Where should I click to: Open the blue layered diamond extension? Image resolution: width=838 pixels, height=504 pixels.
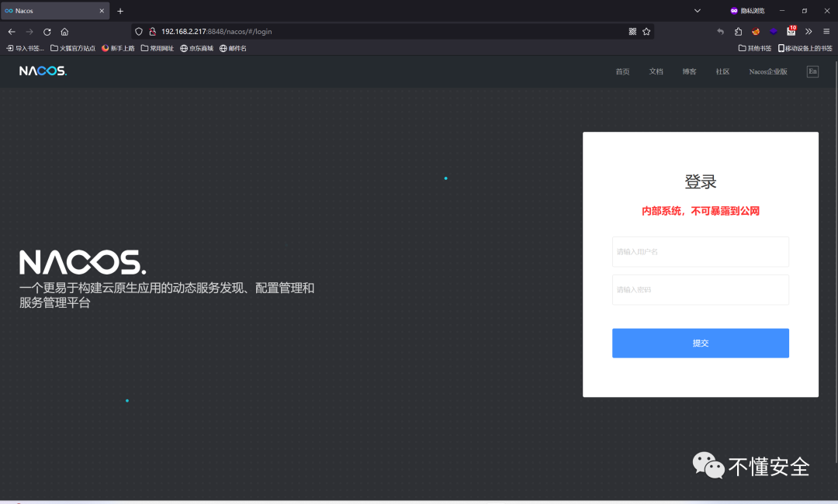[774, 32]
